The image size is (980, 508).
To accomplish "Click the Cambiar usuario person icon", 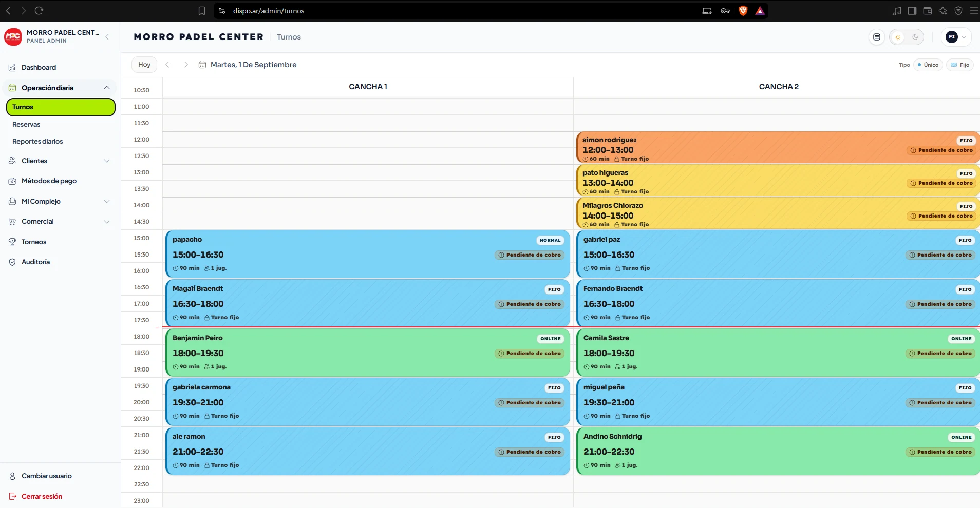I will pos(12,476).
